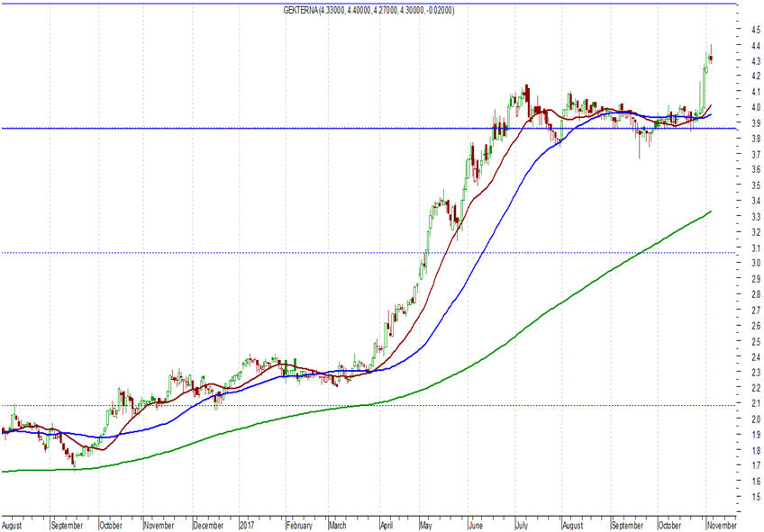This screenshot has width=764, height=532.
Task: Select the last red candlestick near 4.3
Action: 712,59
